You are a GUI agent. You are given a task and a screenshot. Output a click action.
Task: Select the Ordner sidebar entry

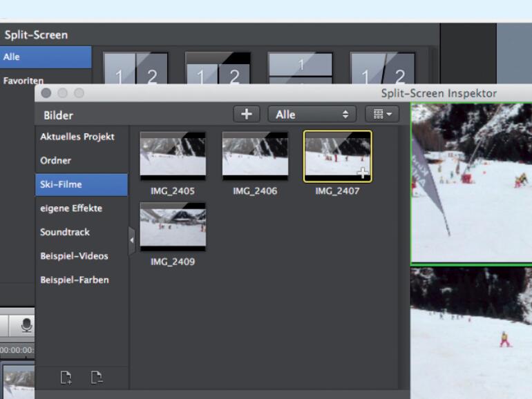tap(55, 161)
